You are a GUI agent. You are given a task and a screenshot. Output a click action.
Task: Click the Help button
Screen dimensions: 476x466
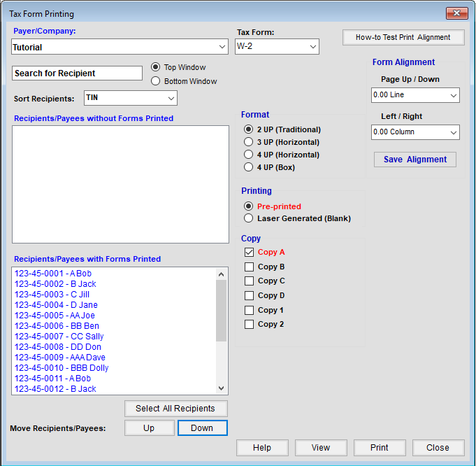(262, 448)
